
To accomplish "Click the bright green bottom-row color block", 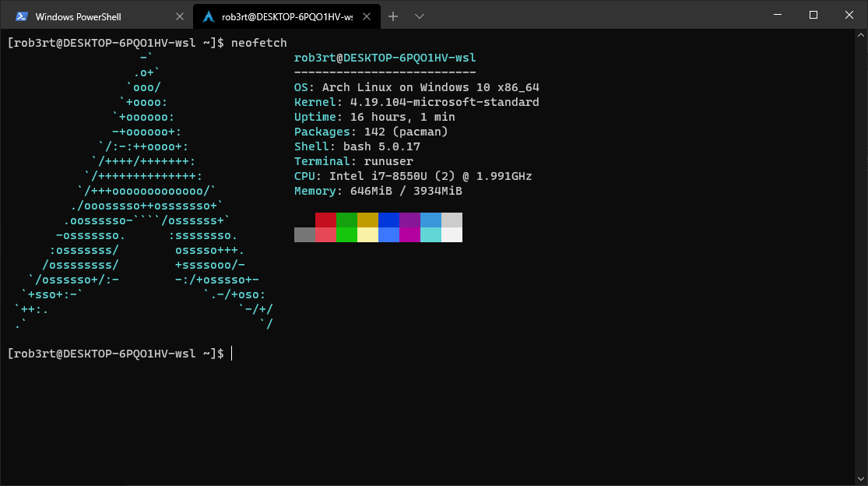I will 346,234.
